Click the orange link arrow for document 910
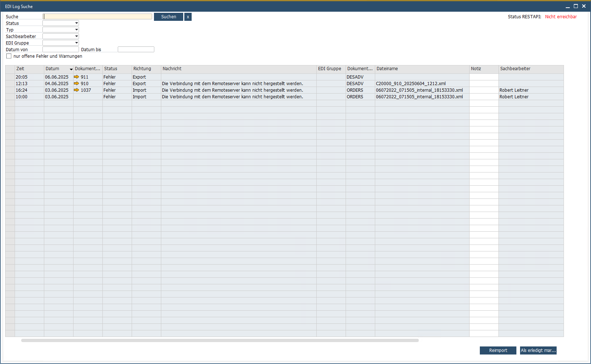Screen dimensions: 591x364 click(x=76, y=84)
